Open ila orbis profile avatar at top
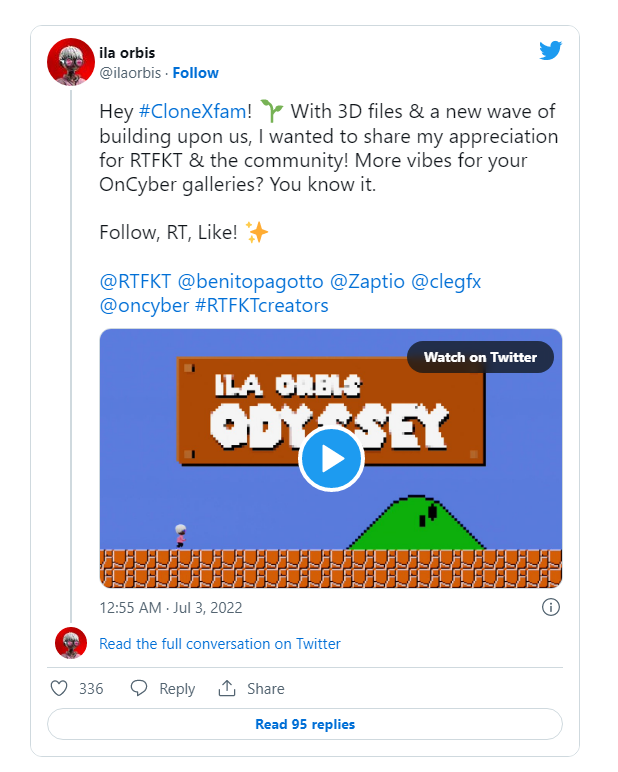The image size is (618, 772). (71, 62)
